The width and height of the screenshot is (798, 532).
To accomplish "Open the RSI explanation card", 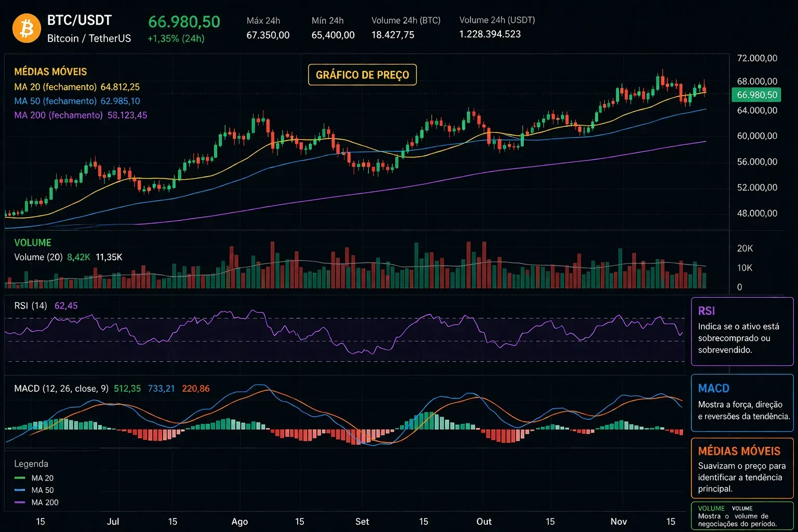I will [x=742, y=331].
